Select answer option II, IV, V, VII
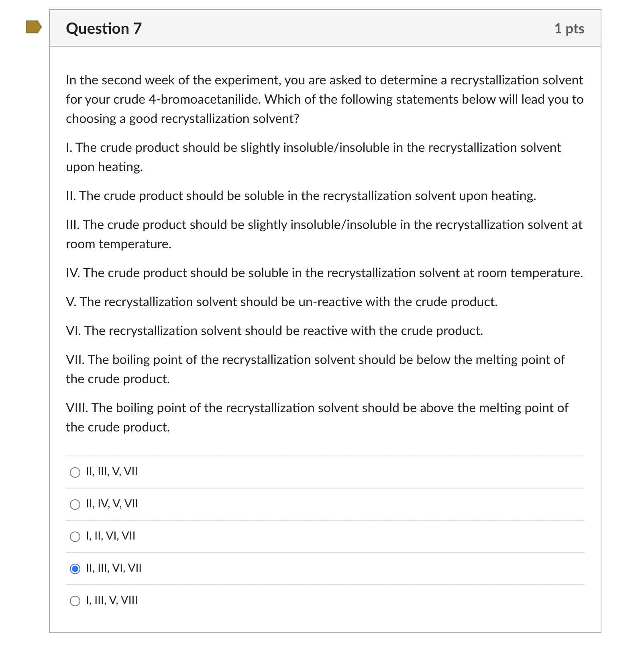Viewport: 644px width, 646px height. [x=75, y=505]
